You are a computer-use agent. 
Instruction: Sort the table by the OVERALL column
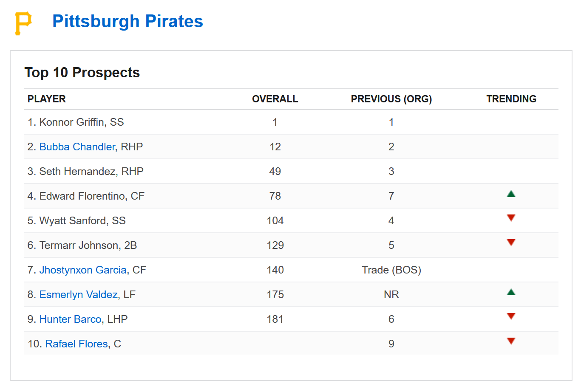coord(275,99)
